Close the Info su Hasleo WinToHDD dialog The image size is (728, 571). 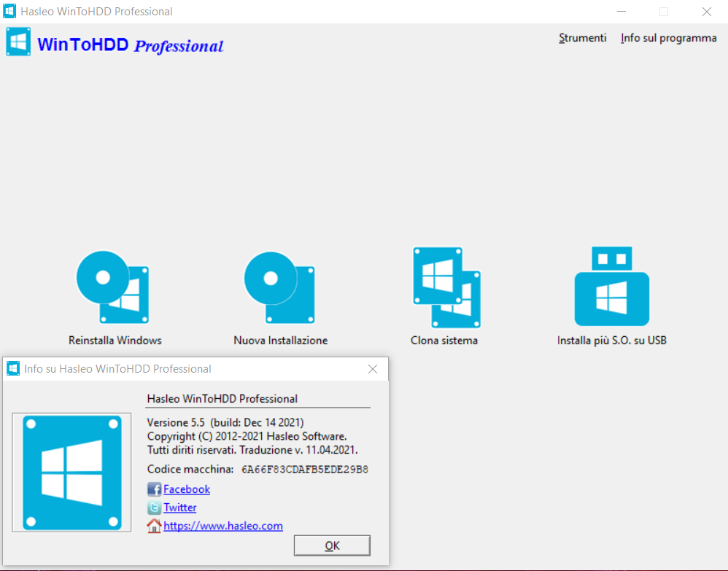tap(372, 369)
